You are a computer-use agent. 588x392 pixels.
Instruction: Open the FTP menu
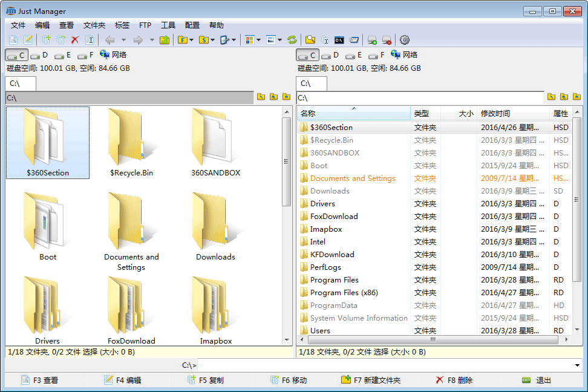point(145,25)
